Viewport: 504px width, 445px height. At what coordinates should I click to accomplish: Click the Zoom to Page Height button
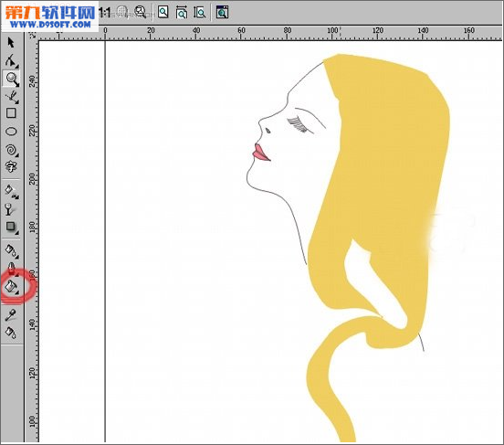(200, 13)
